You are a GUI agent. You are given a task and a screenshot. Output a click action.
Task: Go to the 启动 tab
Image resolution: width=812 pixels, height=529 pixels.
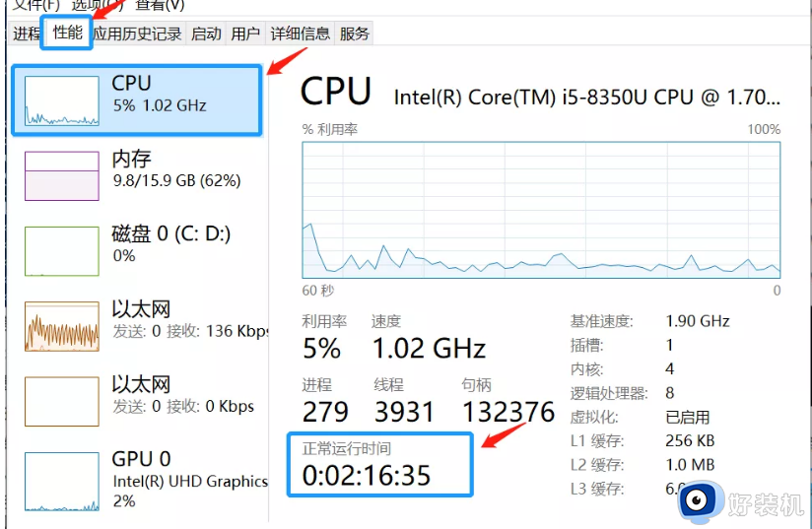tap(206, 33)
